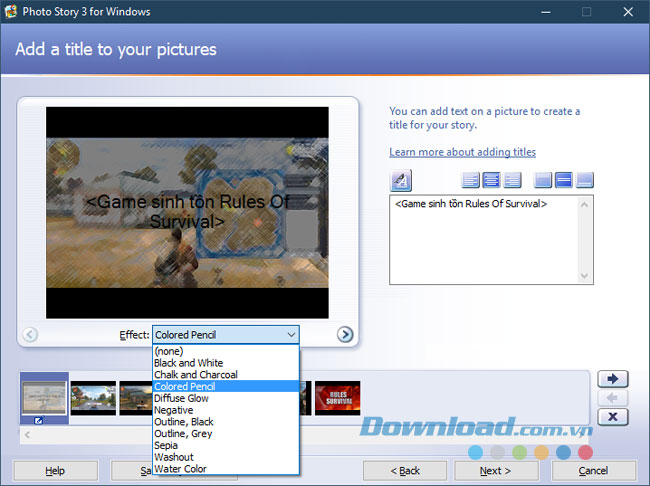Proceed with Next button

(496, 471)
